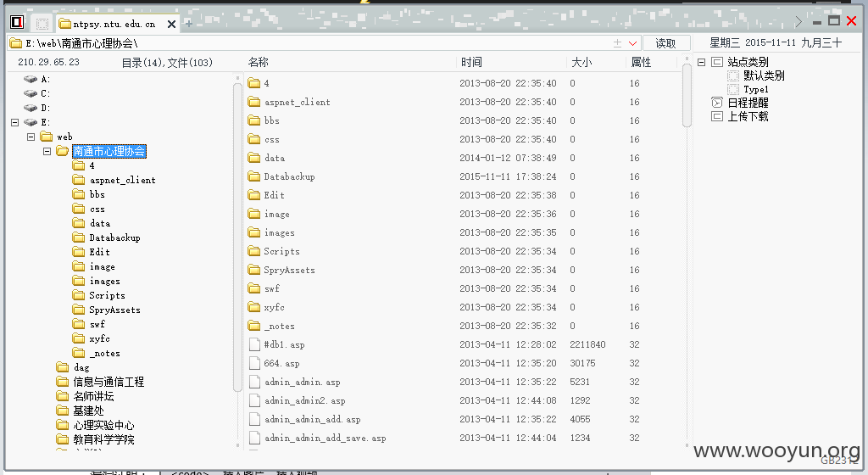Select bbs folder in left tree
868x475 pixels.
tap(97, 194)
